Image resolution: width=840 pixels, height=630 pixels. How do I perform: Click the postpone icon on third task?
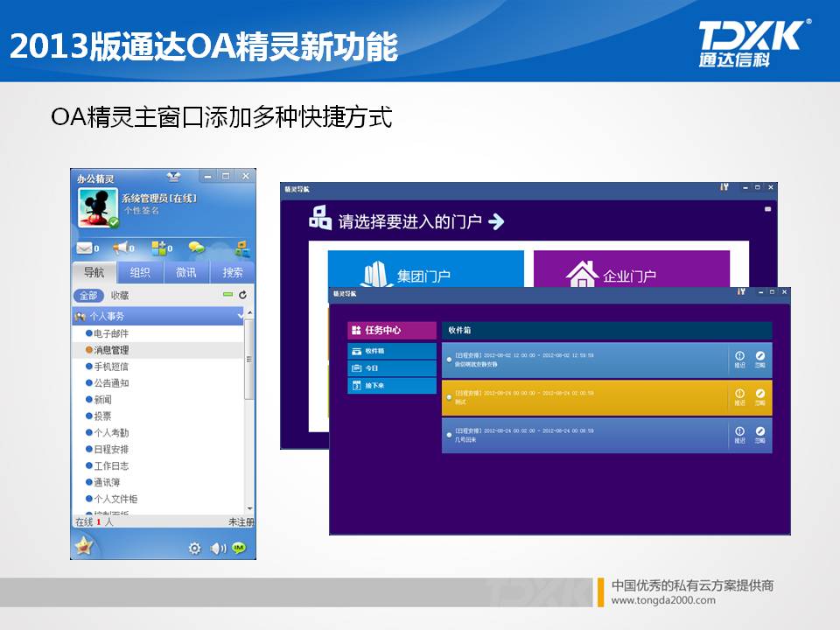coord(740,435)
